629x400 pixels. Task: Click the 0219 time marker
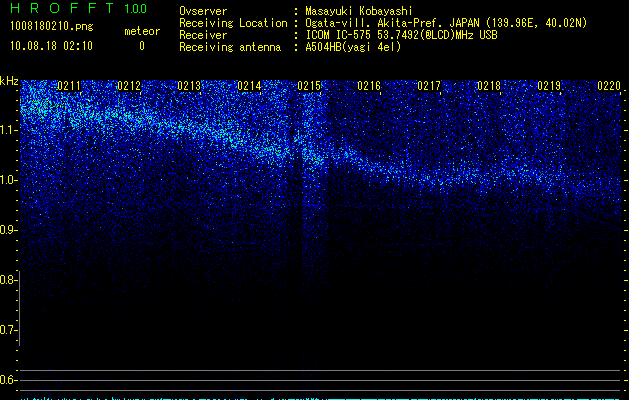pos(549,86)
